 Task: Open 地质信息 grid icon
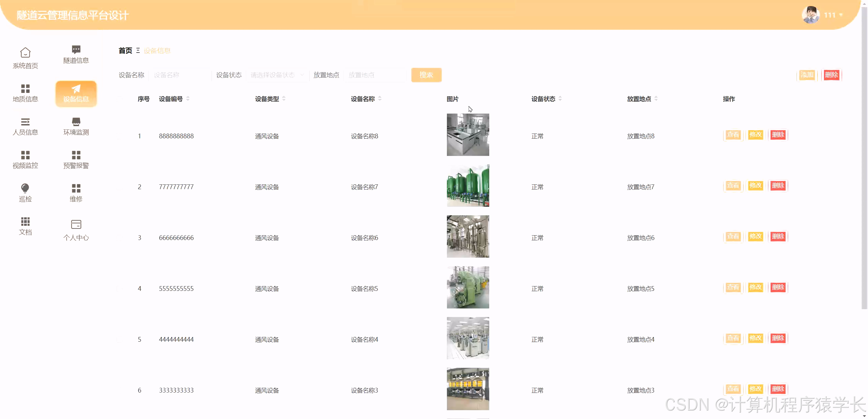click(25, 88)
